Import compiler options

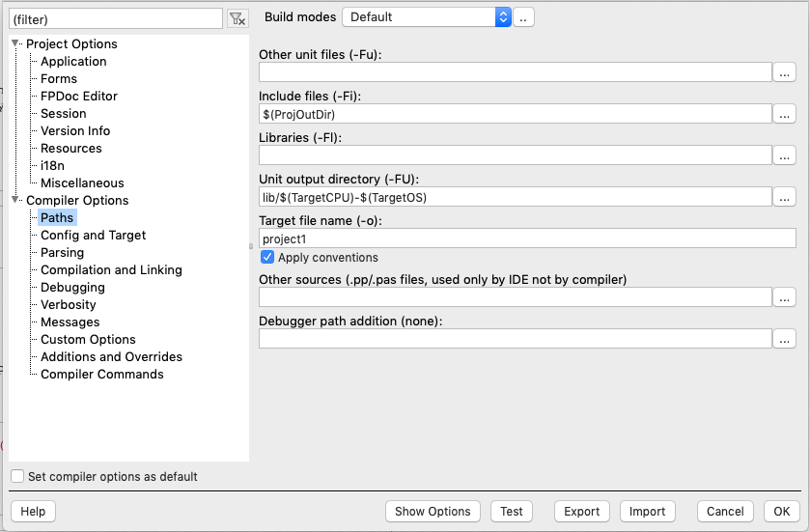(x=647, y=512)
